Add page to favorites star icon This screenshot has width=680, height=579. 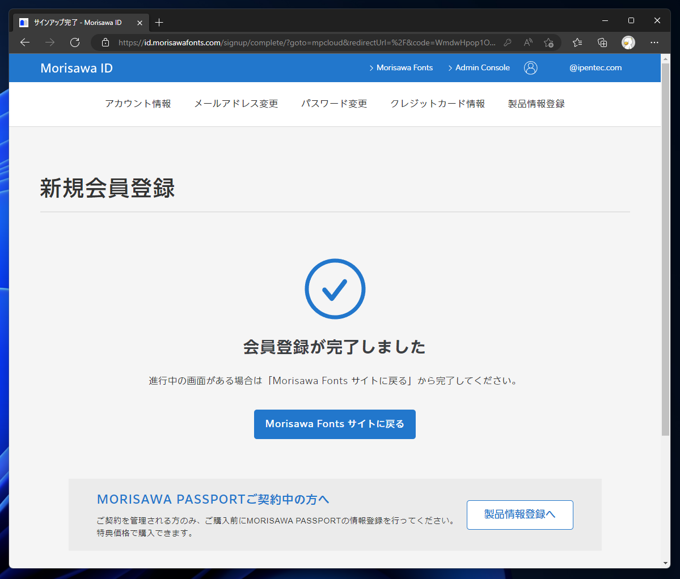pos(549,43)
